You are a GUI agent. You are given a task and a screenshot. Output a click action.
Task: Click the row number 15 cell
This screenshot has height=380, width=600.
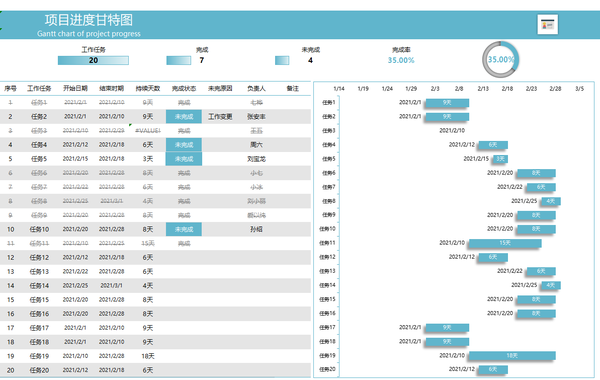tap(10, 300)
